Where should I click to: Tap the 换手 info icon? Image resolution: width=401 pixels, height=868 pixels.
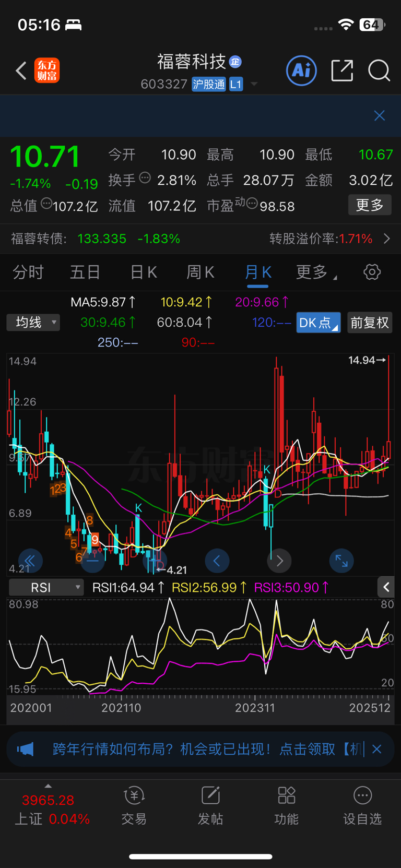pyautogui.click(x=145, y=178)
